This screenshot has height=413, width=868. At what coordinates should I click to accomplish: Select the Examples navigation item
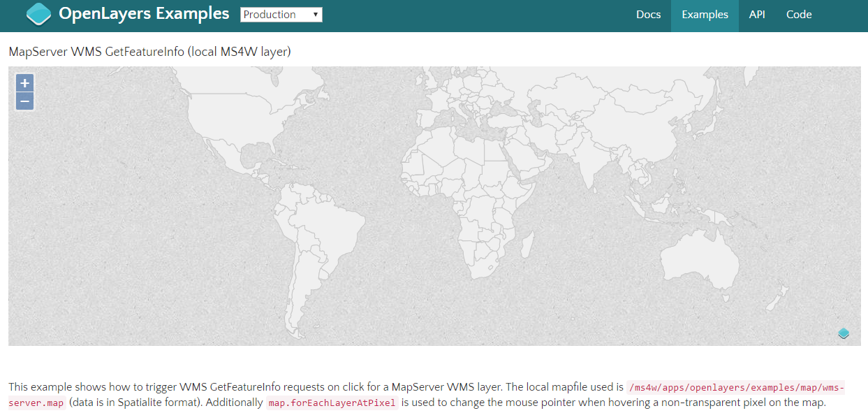[705, 15]
